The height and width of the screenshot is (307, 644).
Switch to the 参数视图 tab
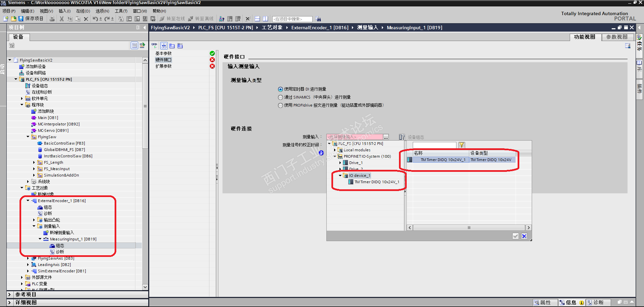tap(617, 37)
